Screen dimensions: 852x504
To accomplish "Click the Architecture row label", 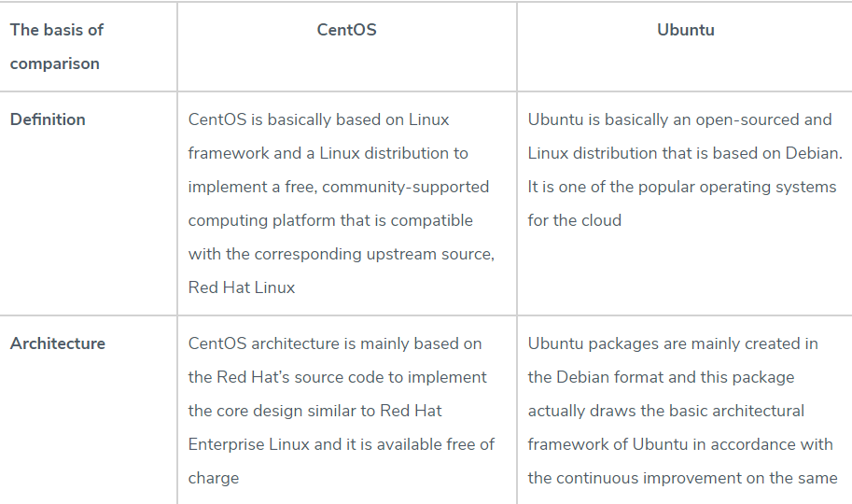I will tap(58, 343).
